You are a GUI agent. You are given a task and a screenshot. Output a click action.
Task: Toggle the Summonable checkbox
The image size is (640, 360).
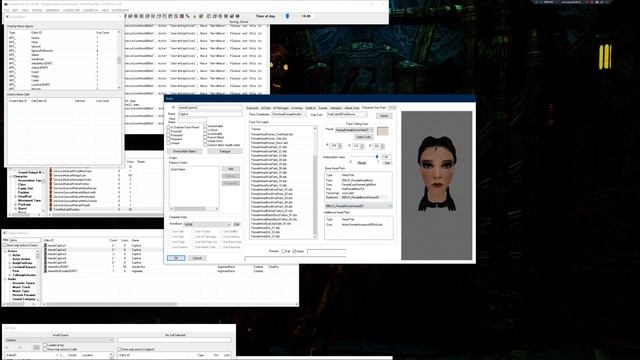click(x=205, y=126)
